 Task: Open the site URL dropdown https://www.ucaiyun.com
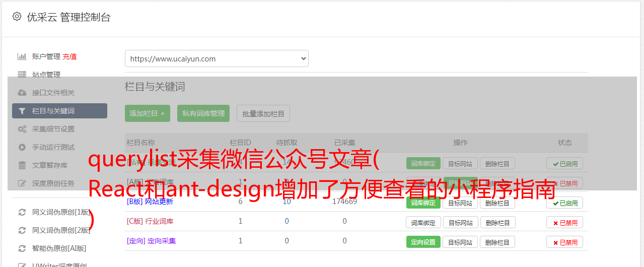(x=217, y=58)
